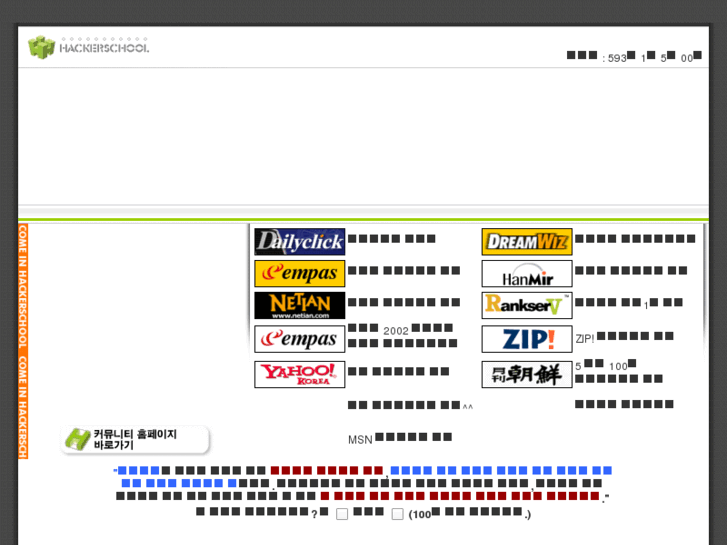
Task: Click the text beside the Dailyclick banner
Action: [x=392, y=239]
